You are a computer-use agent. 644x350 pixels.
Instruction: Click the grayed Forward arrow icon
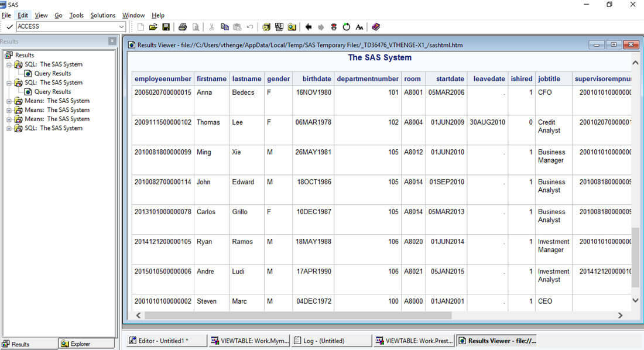tap(321, 27)
